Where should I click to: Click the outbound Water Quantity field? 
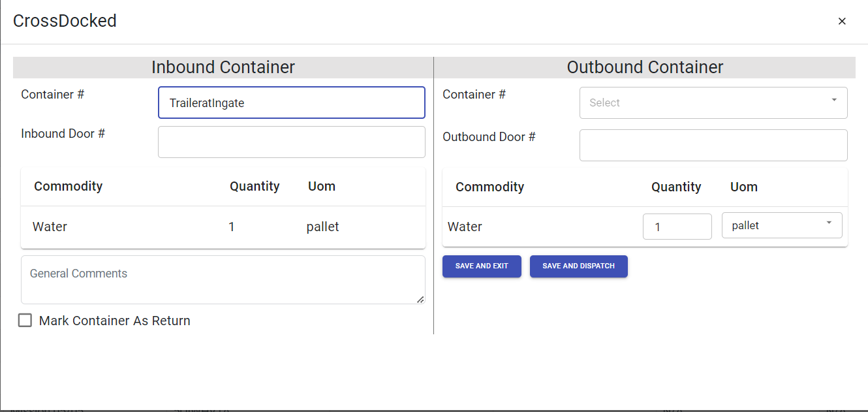point(677,227)
